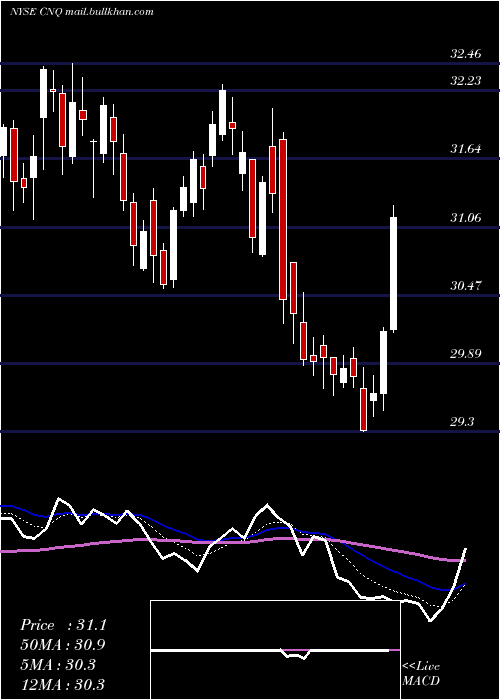The width and height of the screenshot is (500, 700).
Task: Click the 29.3 price level label
Action: click(x=462, y=422)
